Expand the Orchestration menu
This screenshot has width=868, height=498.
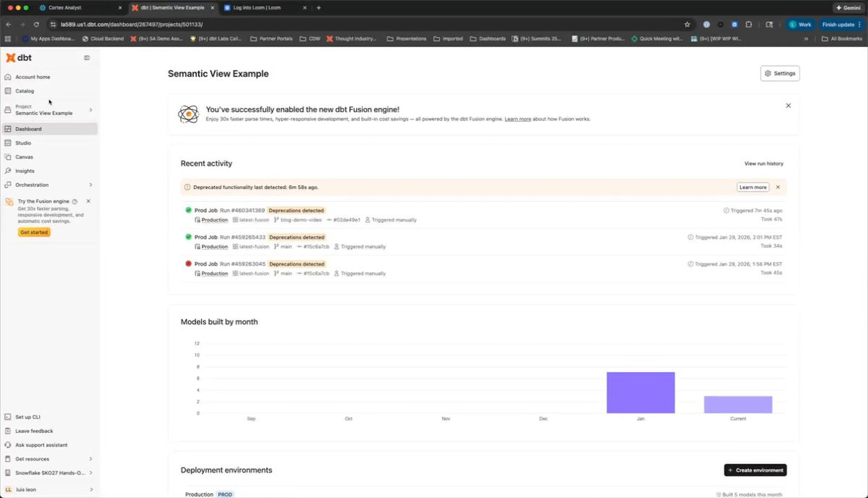click(49, 185)
